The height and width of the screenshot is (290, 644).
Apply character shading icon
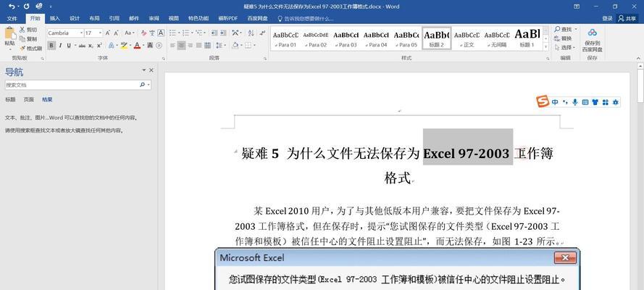point(150,45)
